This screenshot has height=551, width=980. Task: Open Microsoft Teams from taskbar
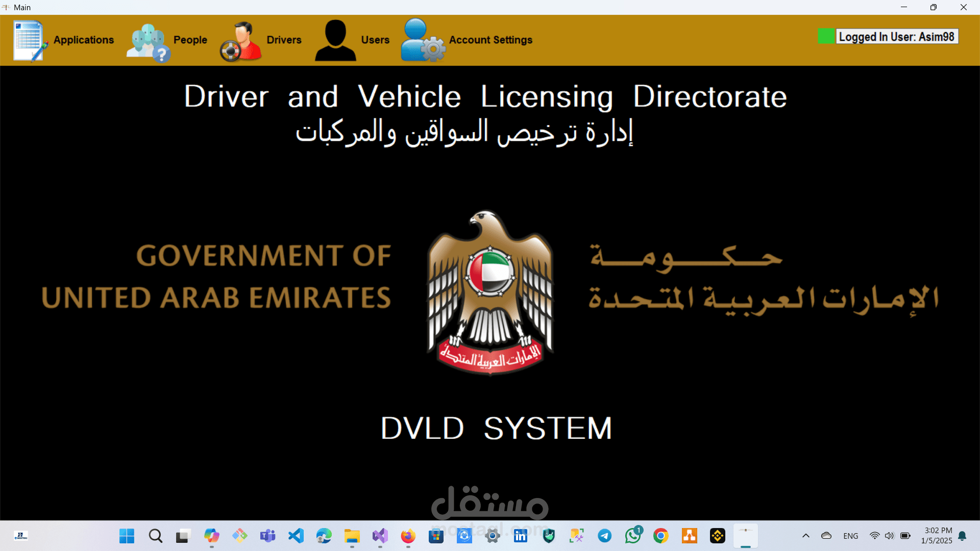[x=267, y=536]
